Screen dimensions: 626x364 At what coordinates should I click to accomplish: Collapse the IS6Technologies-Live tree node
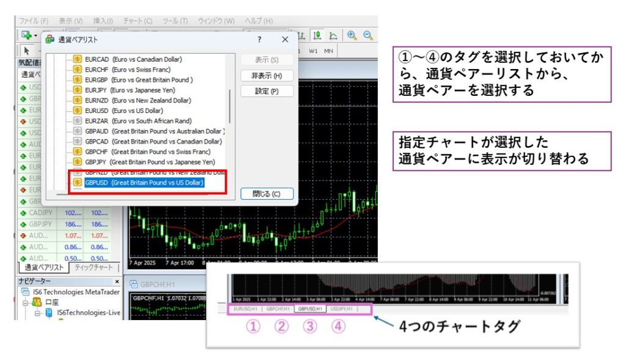[38, 313]
